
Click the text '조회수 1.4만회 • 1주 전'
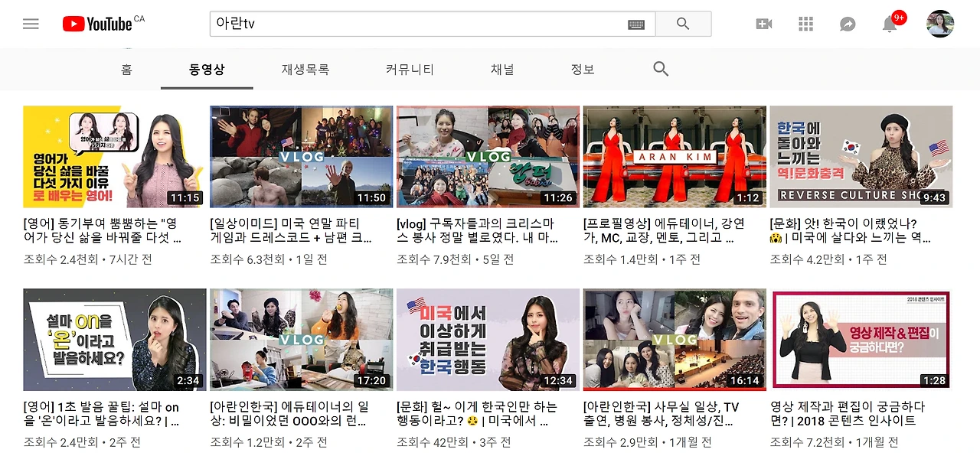(642, 259)
